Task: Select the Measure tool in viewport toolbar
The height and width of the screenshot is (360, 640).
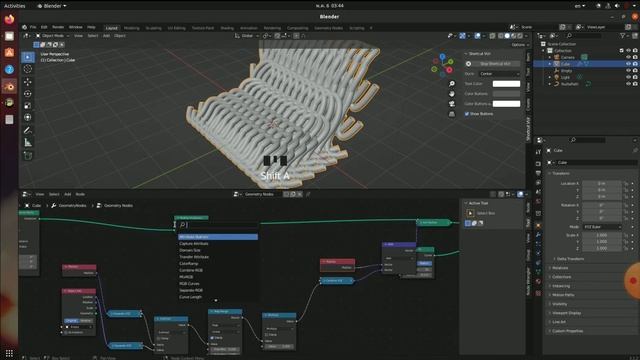Action: [28, 142]
